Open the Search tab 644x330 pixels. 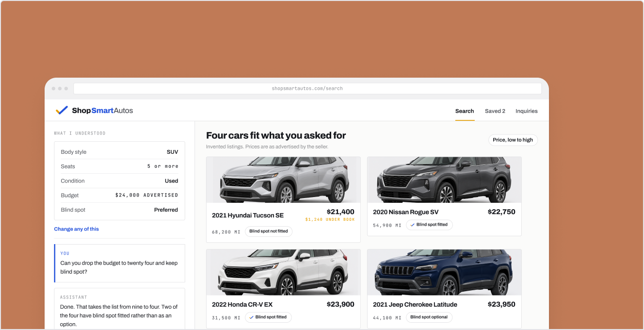tap(465, 111)
